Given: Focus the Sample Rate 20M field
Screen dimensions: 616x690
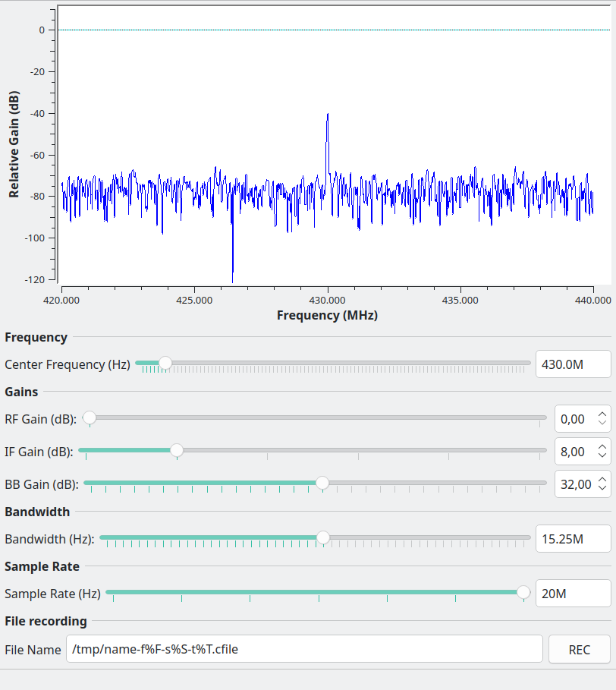Looking at the screenshot, I should click(x=574, y=593).
